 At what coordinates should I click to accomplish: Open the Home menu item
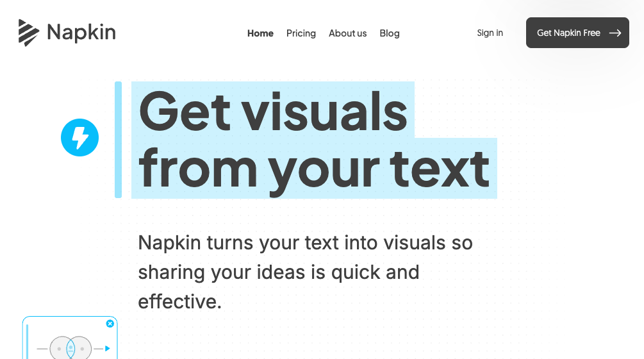click(x=260, y=33)
